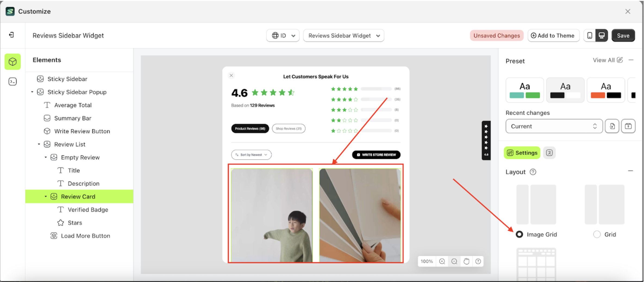Open the ID language dropdown
Image resolution: width=644 pixels, height=282 pixels.
[283, 36]
